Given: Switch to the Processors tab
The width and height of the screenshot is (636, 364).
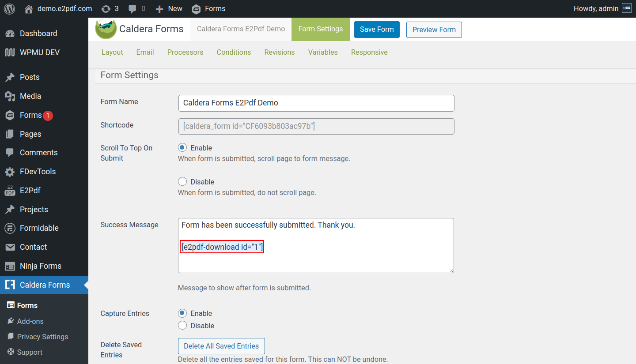Looking at the screenshot, I should (x=185, y=52).
